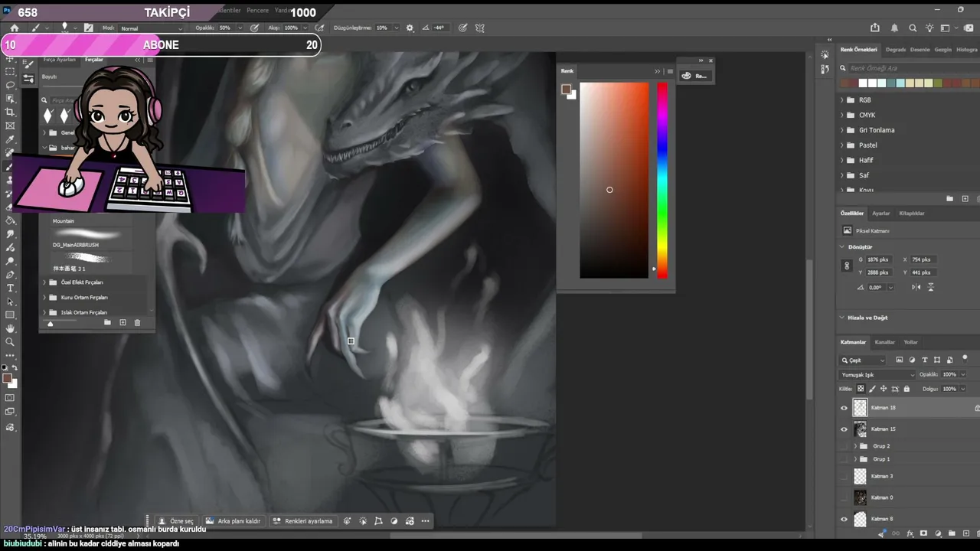The width and height of the screenshot is (980, 551).
Task: Click collapsed Re... panel button
Action: [694, 76]
